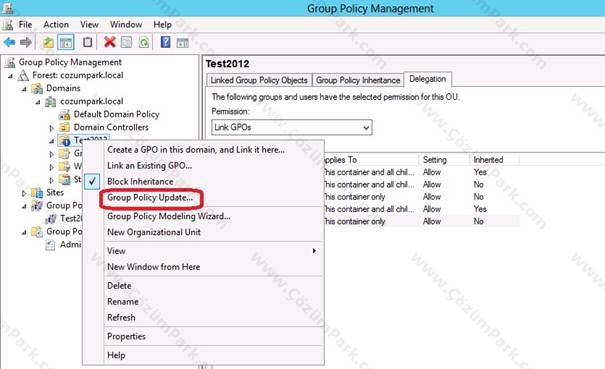Viewport: 605px width, 369px height.
Task: Collapse the Test2012 OU node
Action: click(x=52, y=141)
